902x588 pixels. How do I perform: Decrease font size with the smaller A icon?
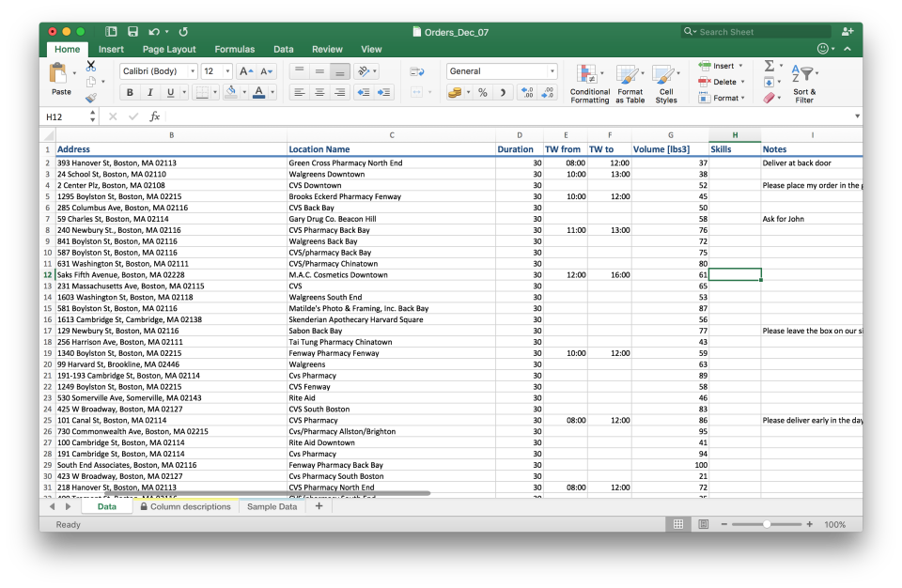(266, 71)
